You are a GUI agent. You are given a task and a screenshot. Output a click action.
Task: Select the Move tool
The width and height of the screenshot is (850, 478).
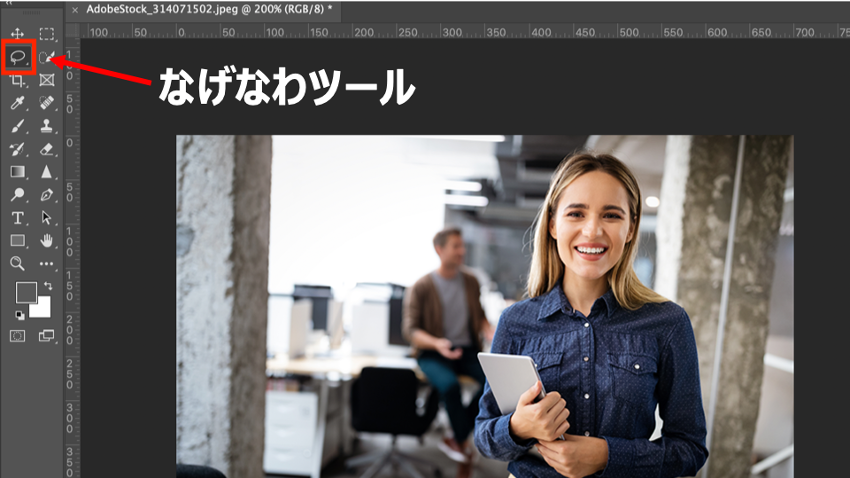tap(17, 34)
